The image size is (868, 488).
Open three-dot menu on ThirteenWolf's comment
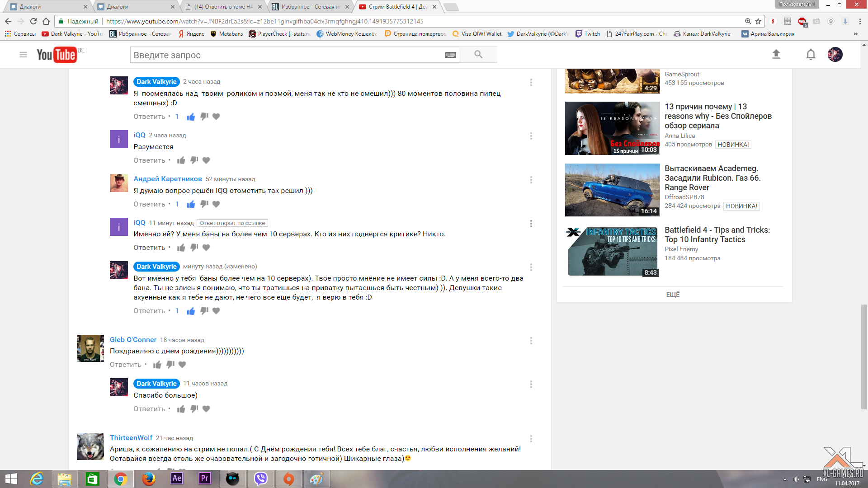click(531, 438)
